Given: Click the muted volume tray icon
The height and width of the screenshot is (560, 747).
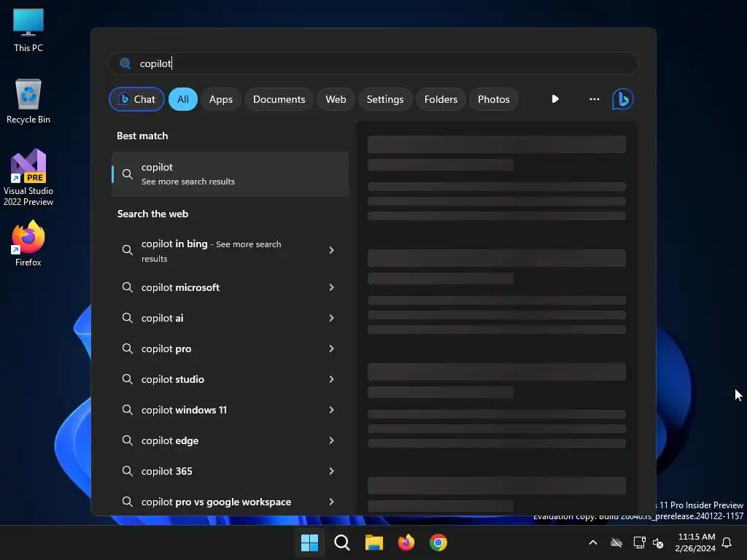Looking at the screenshot, I should (659, 542).
